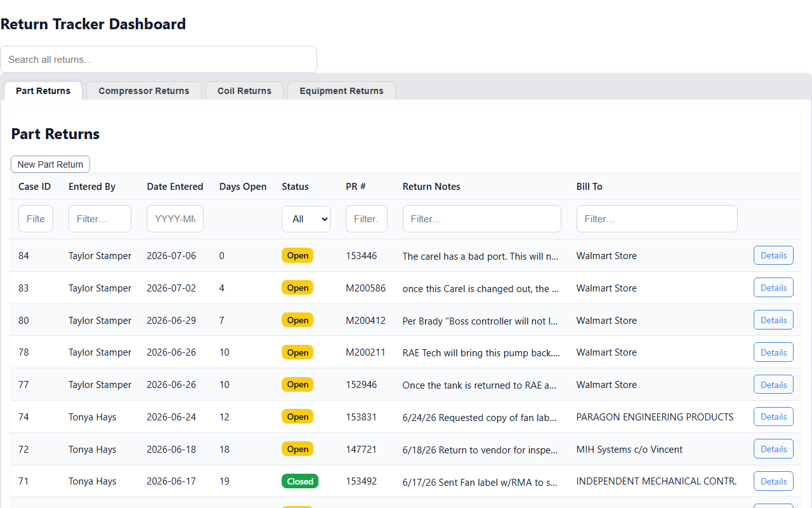Click note "6/24/26 Requested copy of fan lab..."
Viewport: 812px width, 508px height.
(x=481, y=418)
